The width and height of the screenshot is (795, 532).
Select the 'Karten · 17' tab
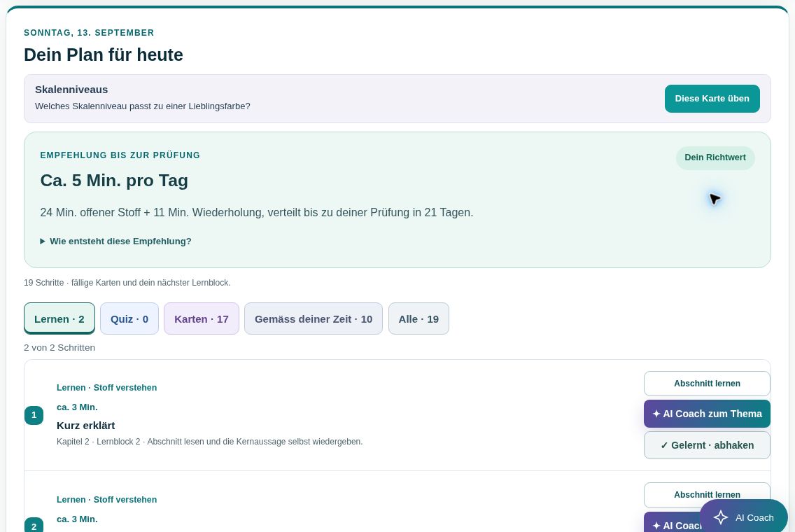[x=202, y=318]
